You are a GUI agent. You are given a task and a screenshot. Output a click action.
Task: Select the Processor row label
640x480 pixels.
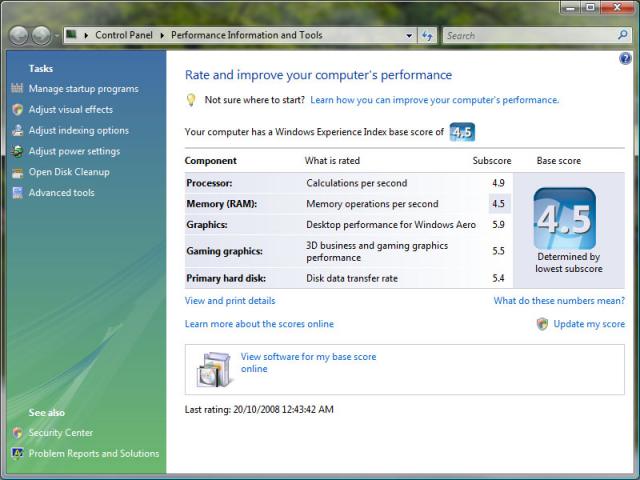click(x=209, y=183)
